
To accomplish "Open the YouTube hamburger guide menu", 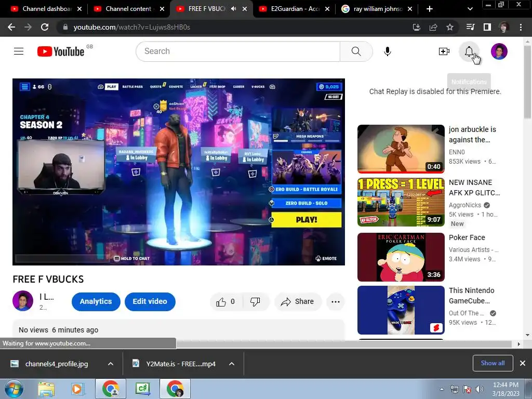I will 19,51.
